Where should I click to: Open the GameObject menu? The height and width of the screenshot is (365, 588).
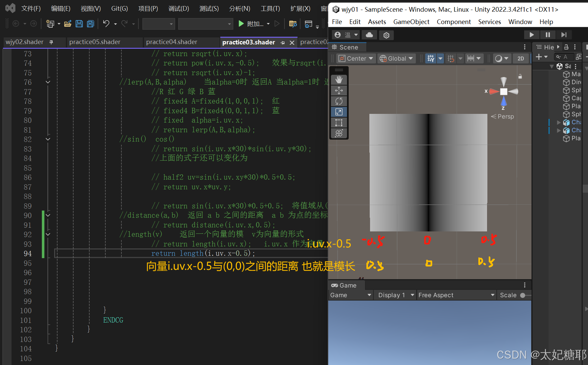pyautogui.click(x=411, y=22)
